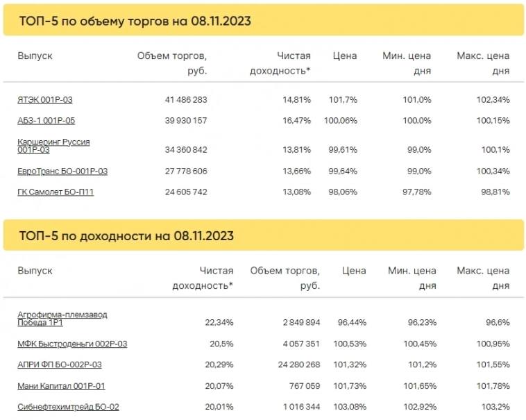This screenshot has width=526, height=420.
Task: Open the Сибнефтехимтрейд БО-02 link
Action: tap(68, 406)
